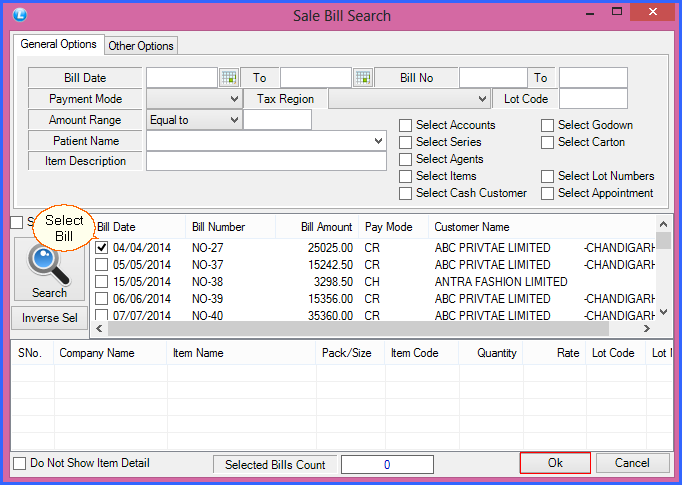
Task: Toggle Do Not Show Item Detail
Action: (x=20, y=463)
